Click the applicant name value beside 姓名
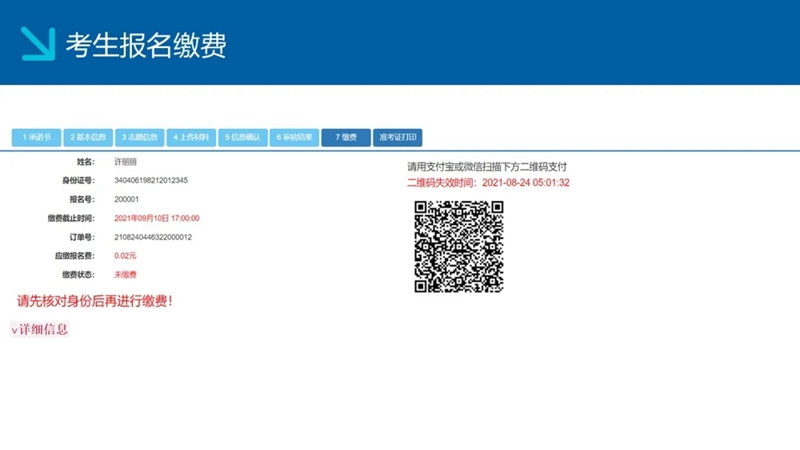Viewport: 800px width, 450px height. [125, 162]
